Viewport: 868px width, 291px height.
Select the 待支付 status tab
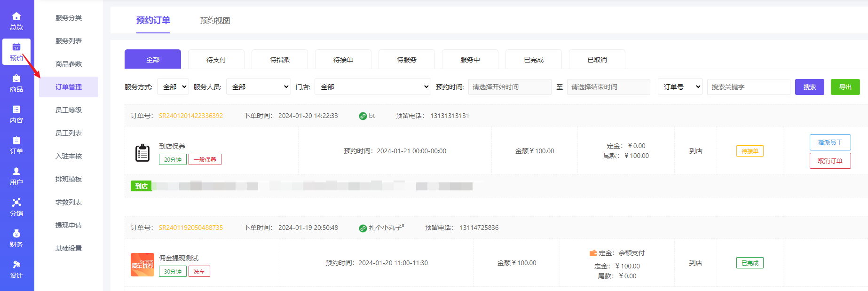pyautogui.click(x=216, y=59)
